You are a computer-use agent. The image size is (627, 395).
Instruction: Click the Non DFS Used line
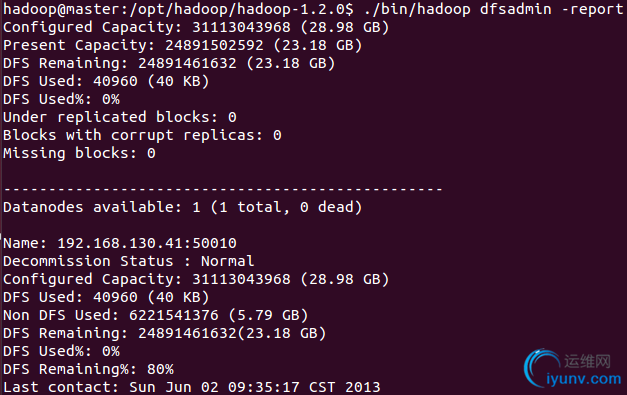point(156,315)
